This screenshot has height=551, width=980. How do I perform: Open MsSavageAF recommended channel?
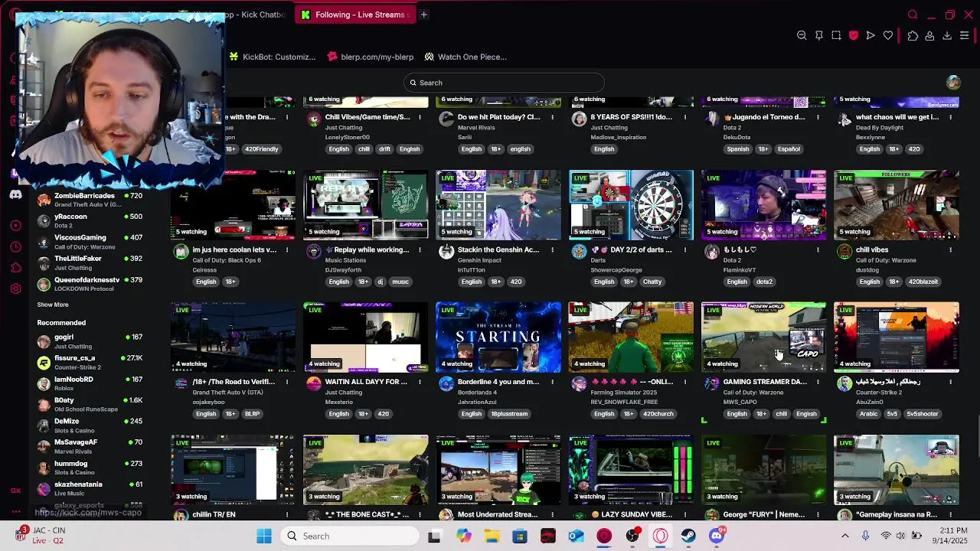90,446
